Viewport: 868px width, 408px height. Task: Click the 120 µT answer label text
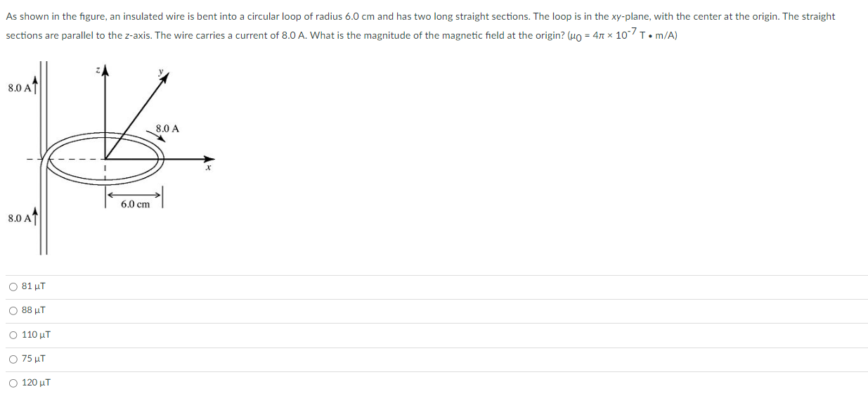coord(36,383)
